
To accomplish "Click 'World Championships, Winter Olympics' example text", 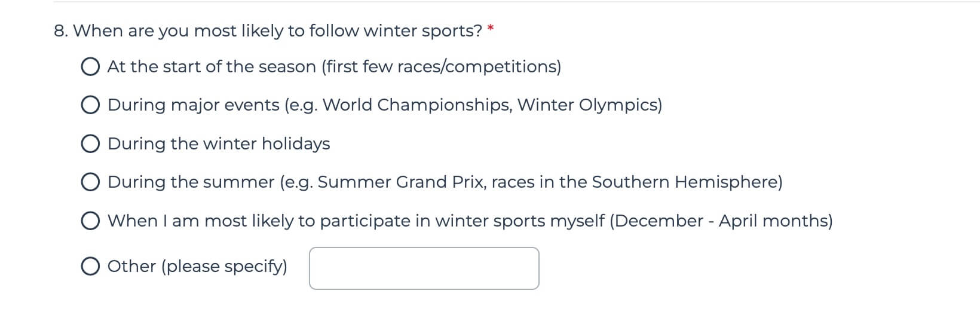I will [489, 105].
